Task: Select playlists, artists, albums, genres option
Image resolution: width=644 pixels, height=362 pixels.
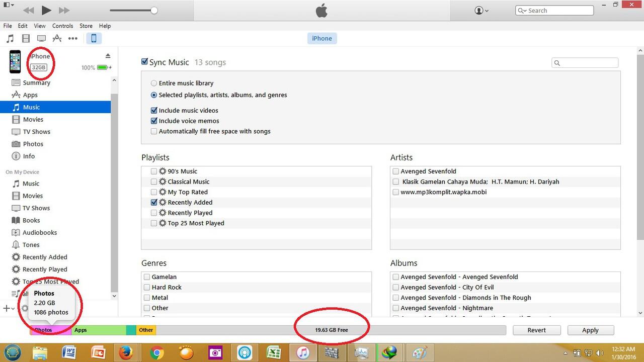Action: [x=154, y=95]
